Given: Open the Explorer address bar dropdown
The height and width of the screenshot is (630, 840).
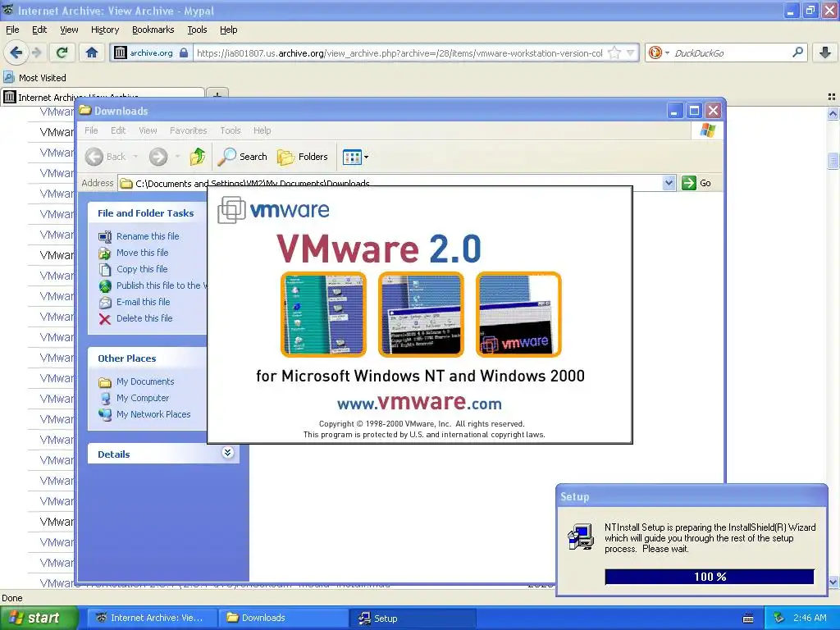Looking at the screenshot, I should (668, 183).
